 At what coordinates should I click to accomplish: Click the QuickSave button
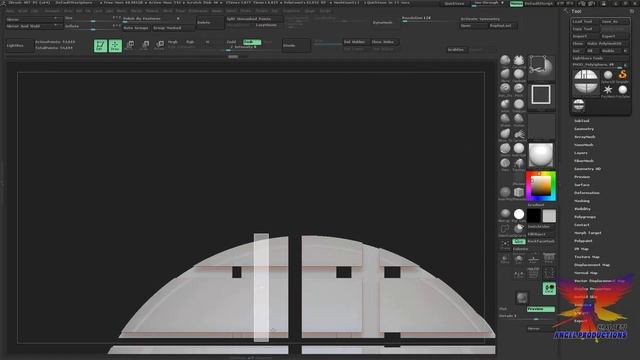(x=454, y=4)
